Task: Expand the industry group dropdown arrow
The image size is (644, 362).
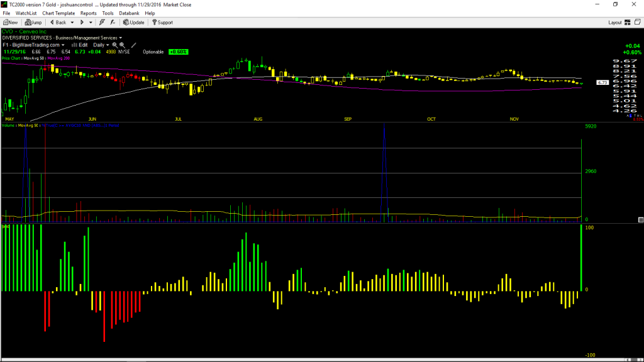Action: click(120, 38)
